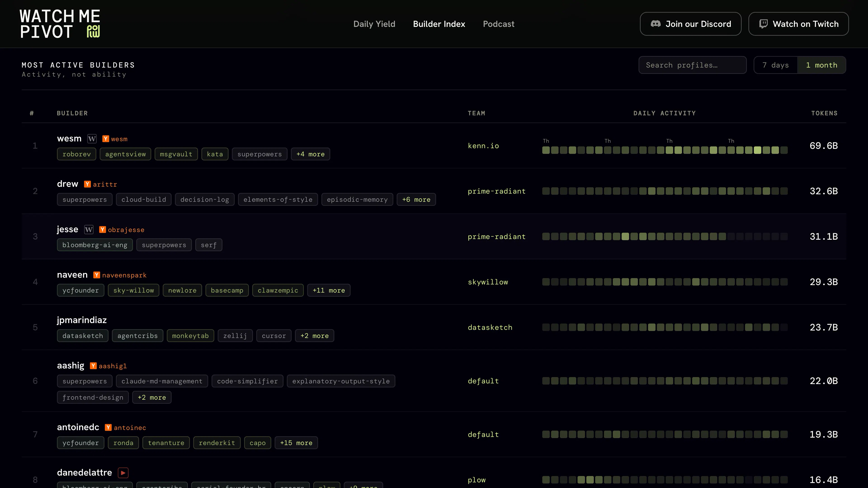This screenshot has width=868, height=488.
Task: Click Watch on Twitch button
Action: 798,24
